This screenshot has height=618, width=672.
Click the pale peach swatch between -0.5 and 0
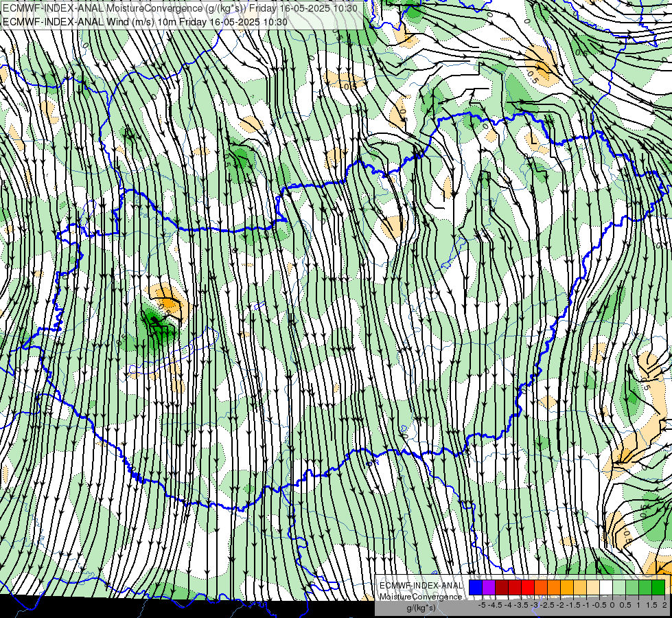(x=593, y=587)
